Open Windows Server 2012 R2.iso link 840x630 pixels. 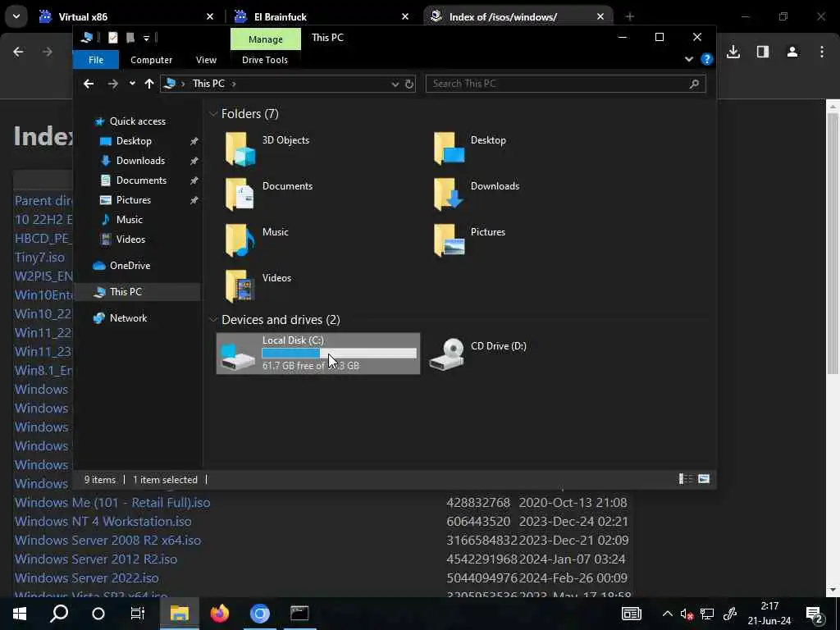point(96,559)
